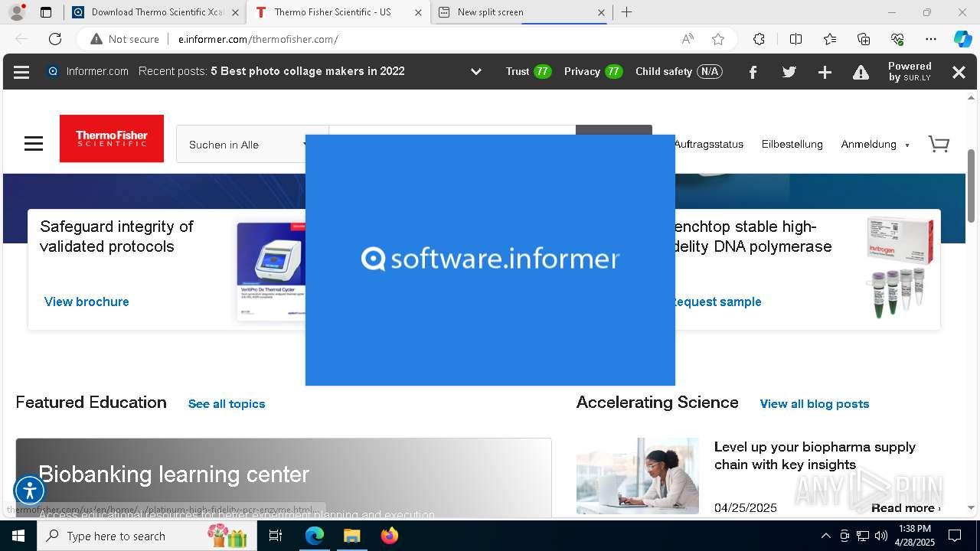Open File Explorer from taskbar
The image size is (980, 551).
coord(351,536)
